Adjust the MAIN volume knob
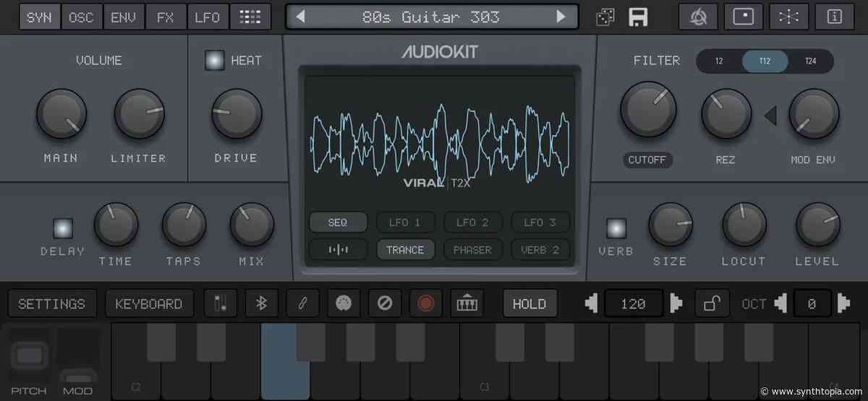Image resolution: width=868 pixels, height=401 pixels. 61,114
